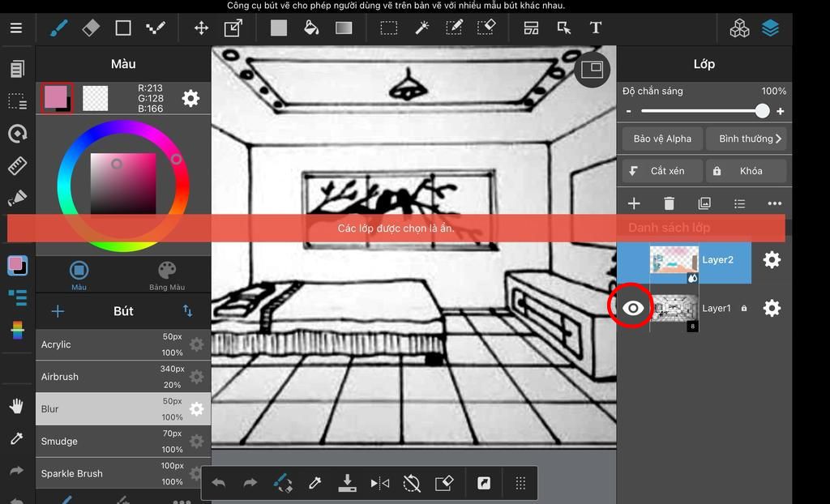The height and width of the screenshot is (504, 830).
Task: Toggle the Layers panel icon
Action: point(770,28)
